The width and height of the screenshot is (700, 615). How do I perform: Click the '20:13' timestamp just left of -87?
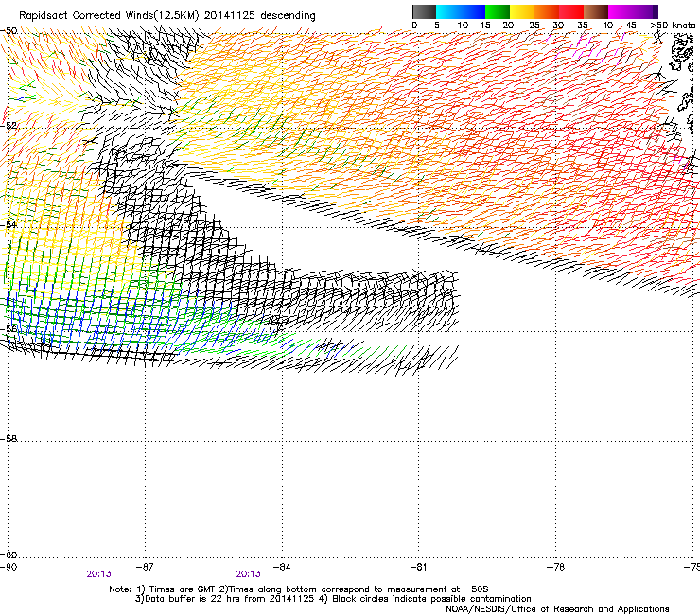pos(98,574)
